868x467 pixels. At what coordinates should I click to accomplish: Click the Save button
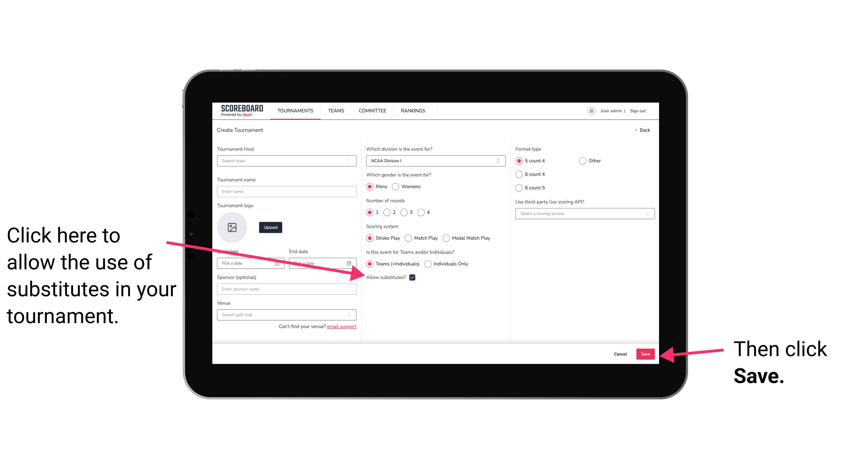coord(646,354)
